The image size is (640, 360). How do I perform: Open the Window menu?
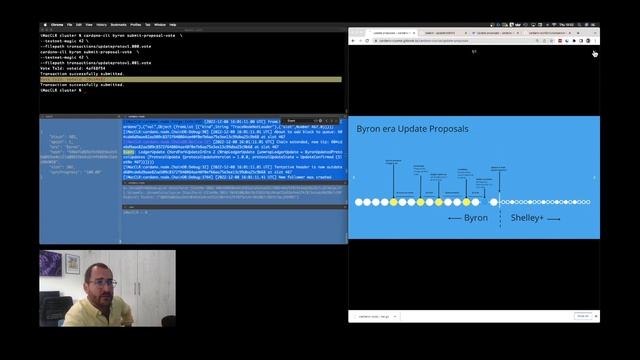tap(160, 25)
